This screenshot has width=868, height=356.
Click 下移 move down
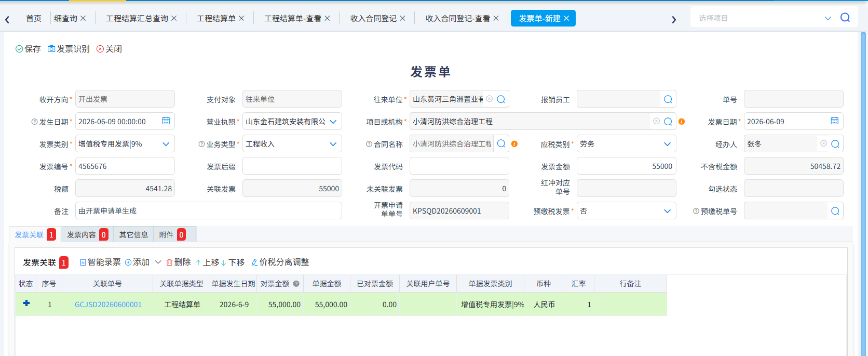(233, 262)
